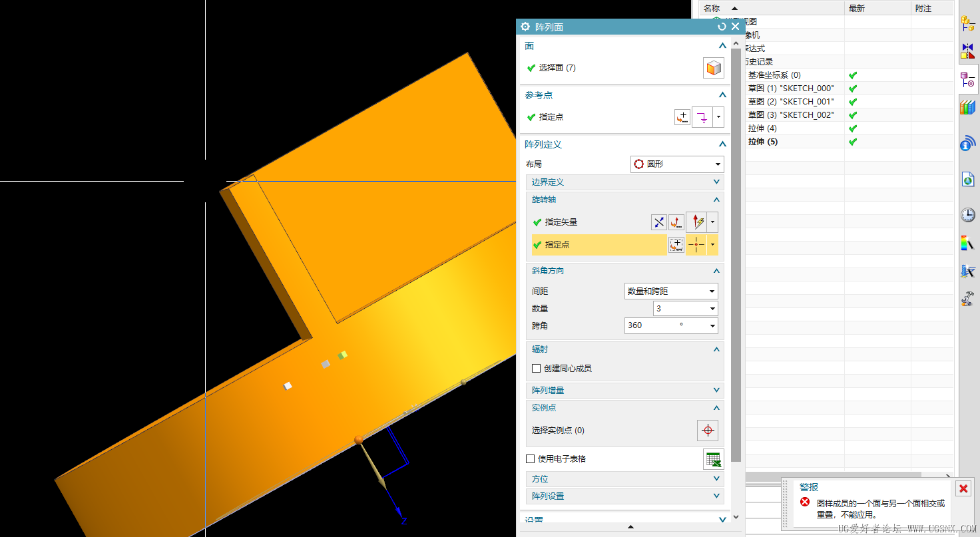980x537 pixels.
Task: Reset the 阵列面 dialog
Action: click(x=722, y=27)
